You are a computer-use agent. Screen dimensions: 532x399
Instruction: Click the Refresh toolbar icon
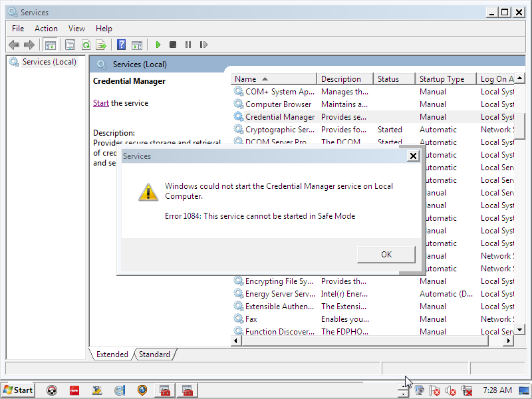[x=86, y=45]
